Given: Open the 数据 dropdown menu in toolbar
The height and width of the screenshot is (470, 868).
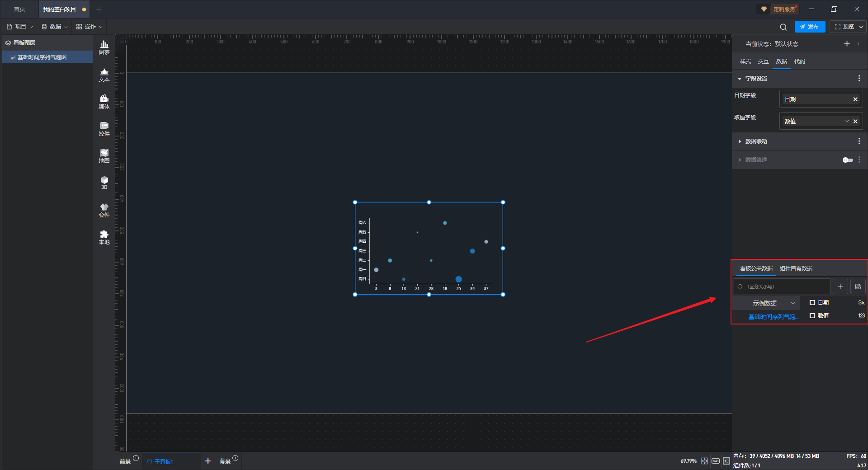Looking at the screenshot, I should click(55, 27).
